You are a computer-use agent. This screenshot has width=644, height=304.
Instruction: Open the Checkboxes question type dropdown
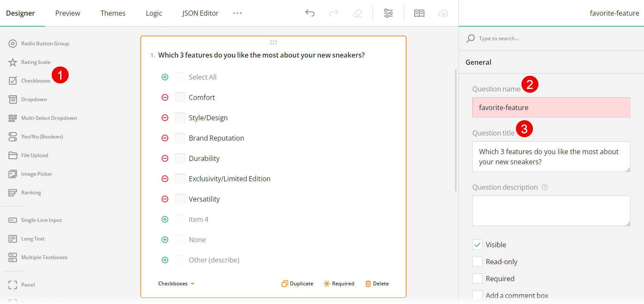pos(176,283)
